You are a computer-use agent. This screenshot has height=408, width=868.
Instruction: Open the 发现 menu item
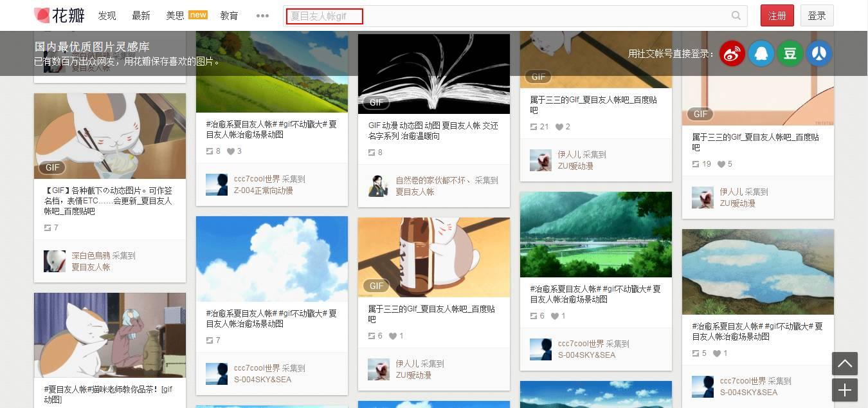[107, 15]
